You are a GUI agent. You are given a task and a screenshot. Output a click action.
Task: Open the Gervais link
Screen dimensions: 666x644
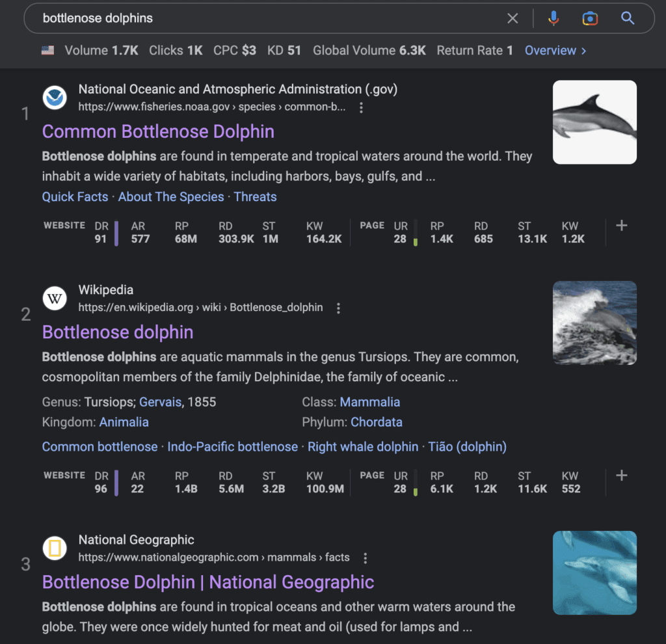160,402
